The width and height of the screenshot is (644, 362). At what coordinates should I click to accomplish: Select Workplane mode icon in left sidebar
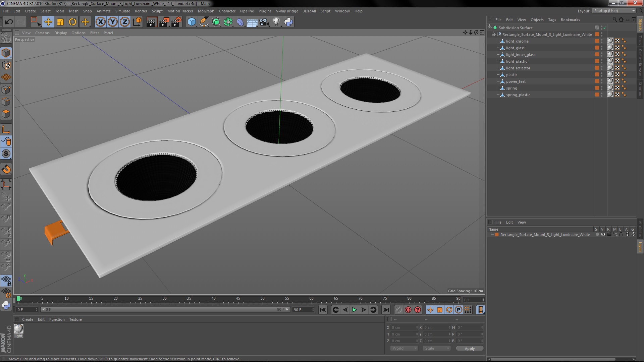pos(6,77)
